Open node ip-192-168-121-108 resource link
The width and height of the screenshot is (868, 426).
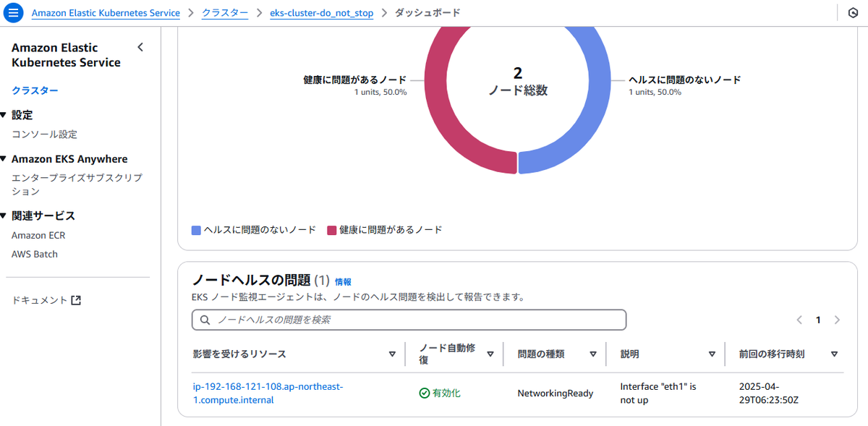268,393
